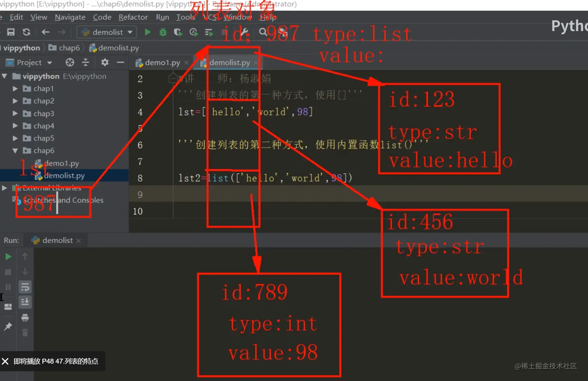Open the Code menu
588x381 pixels.
[x=102, y=17]
